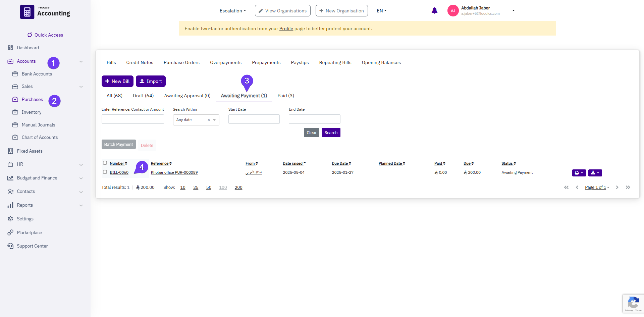This screenshot has height=317, width=644.
Task: Open the EN language dropdown
Action: click(x=382, y=11)
